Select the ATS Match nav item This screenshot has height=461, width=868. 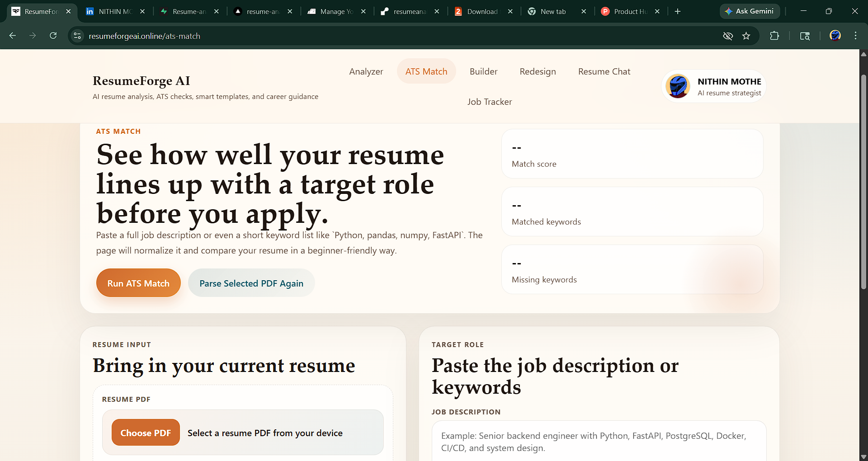pos(426,71)
